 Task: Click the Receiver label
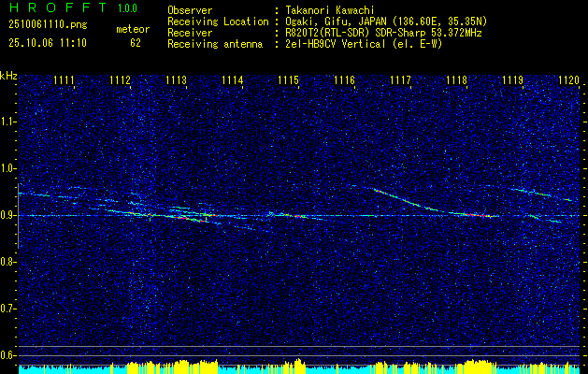click(x=190, y=33)
